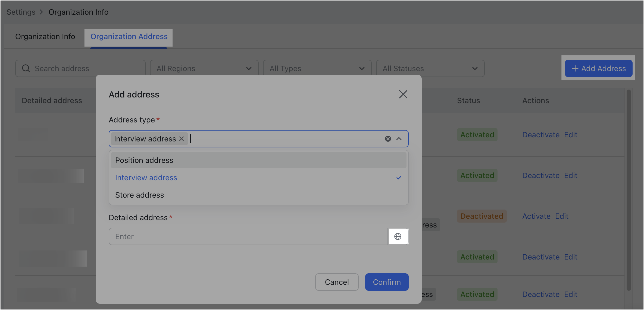This screenshot has width=644, height=310.
Task: Click the table's vertical scrollbar
Action: pos(629,190)
